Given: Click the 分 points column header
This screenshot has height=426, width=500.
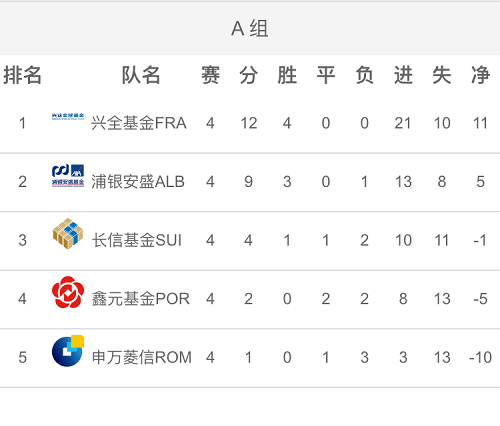Looking at the screenshot, I should click(x=249, y=75).
